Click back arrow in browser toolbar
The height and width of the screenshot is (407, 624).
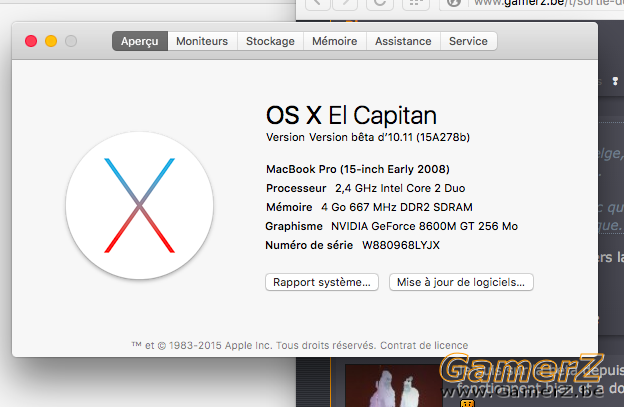pyautogui.click(x=318, y=3)
